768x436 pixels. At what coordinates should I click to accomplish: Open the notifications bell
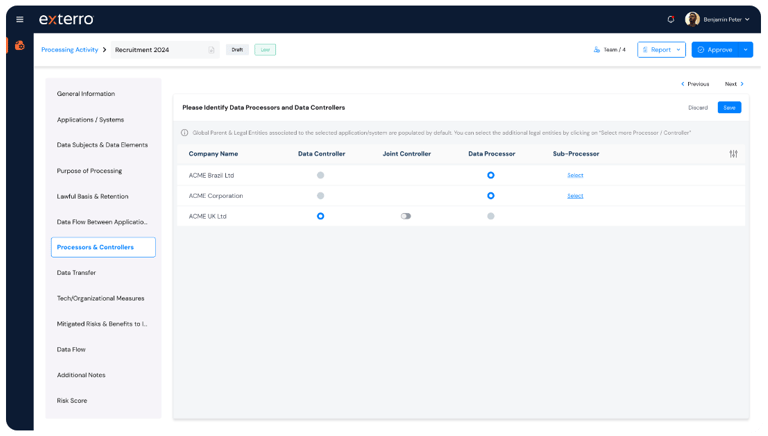click(x=671, y=20)
